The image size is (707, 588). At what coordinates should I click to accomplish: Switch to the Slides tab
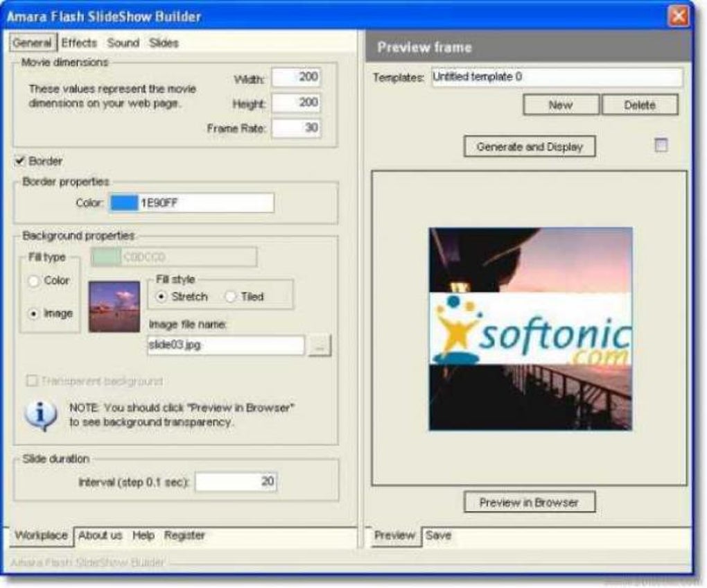point(164,42)
